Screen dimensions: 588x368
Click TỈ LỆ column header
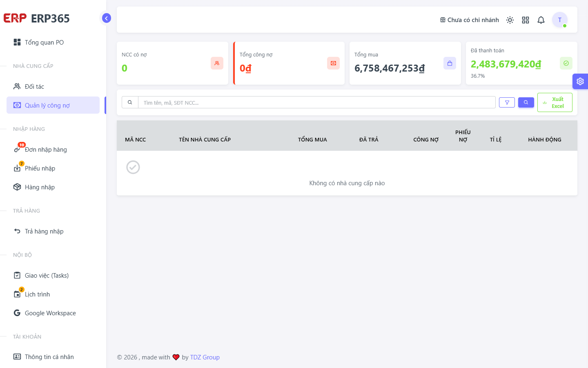point(496,139)
